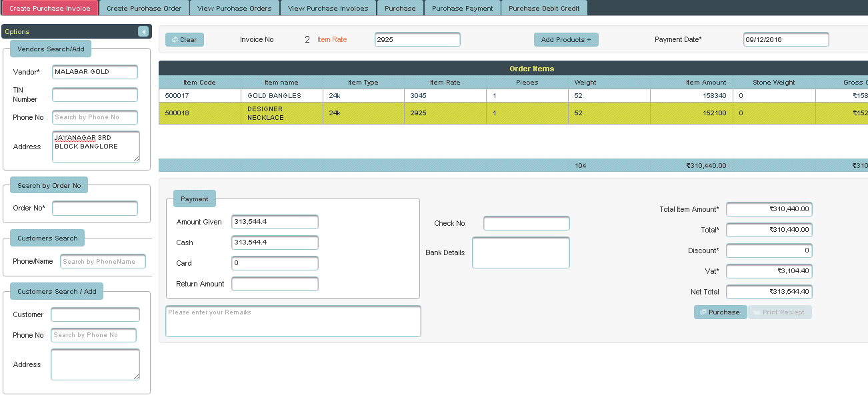This screenshot has width=868, height=403.
Task: Collapse the Options side panel arrow
Action: coord(143,31)
